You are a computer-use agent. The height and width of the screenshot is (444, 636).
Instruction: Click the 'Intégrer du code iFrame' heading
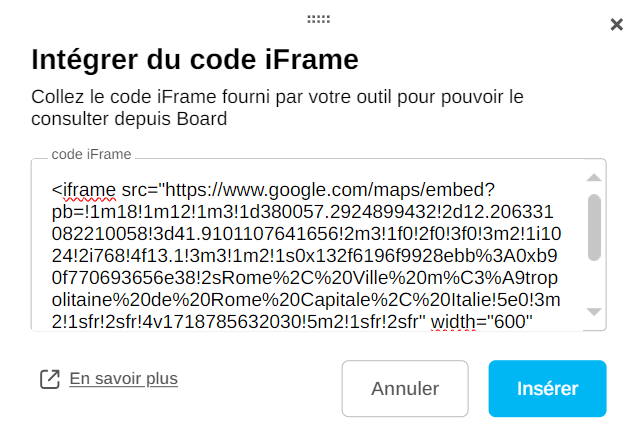coord(195,60)
